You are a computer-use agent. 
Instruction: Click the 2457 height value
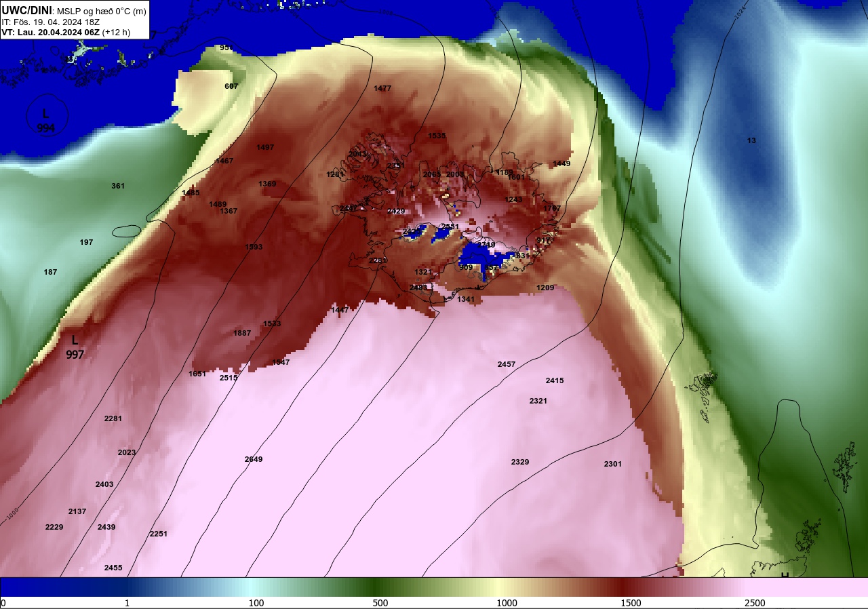[507, 364]
